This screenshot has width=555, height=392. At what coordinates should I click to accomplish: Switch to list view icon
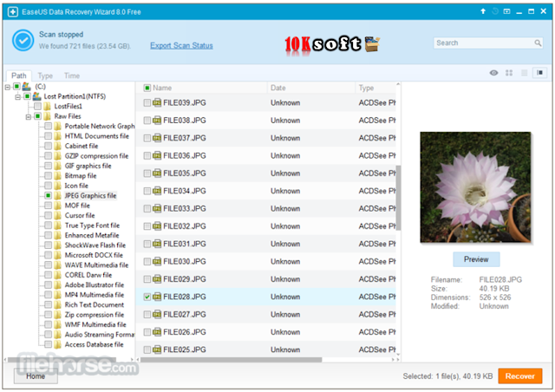click(x=524, y=73)
